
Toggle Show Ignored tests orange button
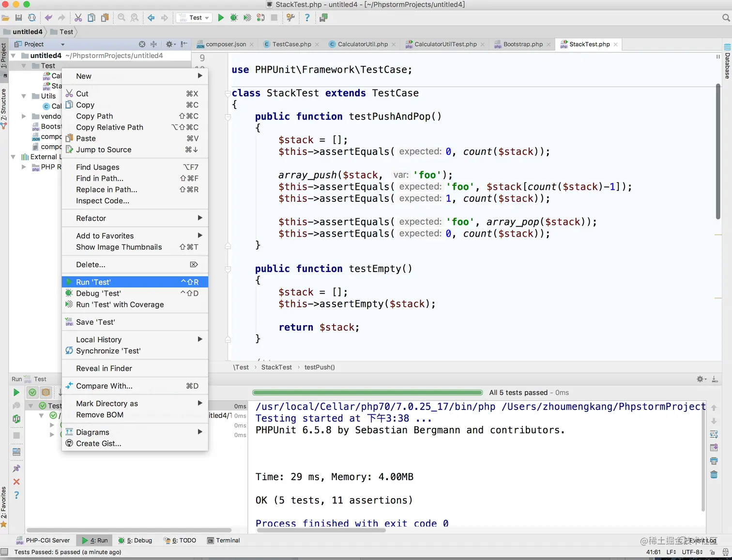[46, 393]
